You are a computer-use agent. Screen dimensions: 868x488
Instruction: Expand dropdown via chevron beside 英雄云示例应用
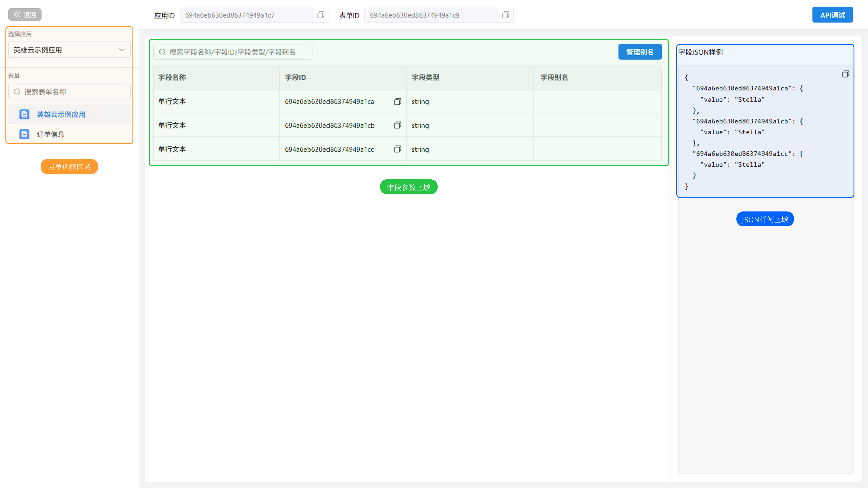pos(122,50)
